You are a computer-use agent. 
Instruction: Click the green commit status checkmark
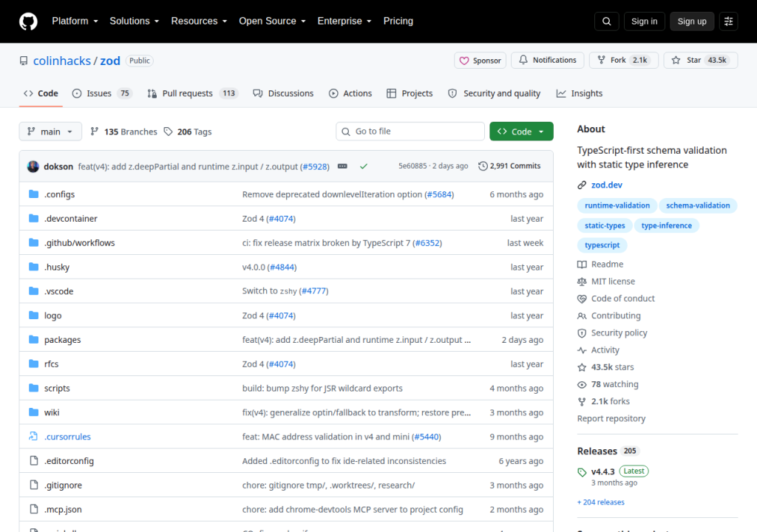[364, 166]
